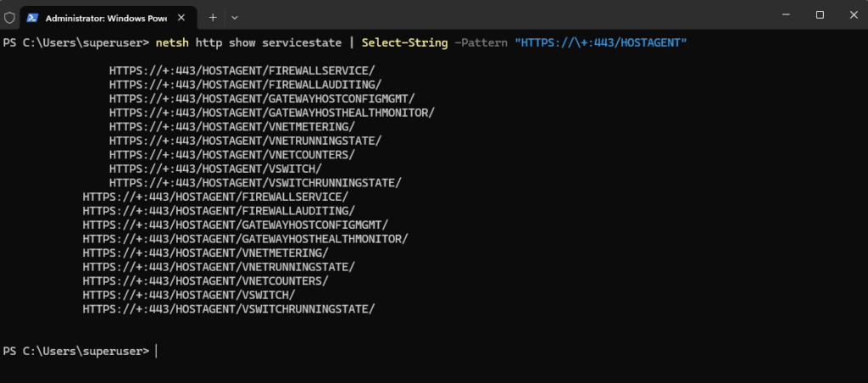
Task: Click the final VSWITCHRUNNINGSTATE output line
Action: click(x=229, y=308)
